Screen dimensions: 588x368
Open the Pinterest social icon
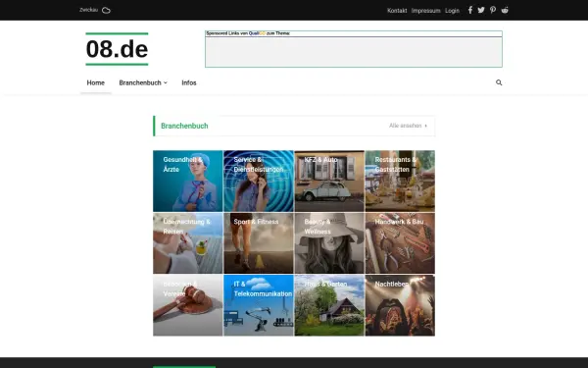pyautogui.click(x=493, y=10)
